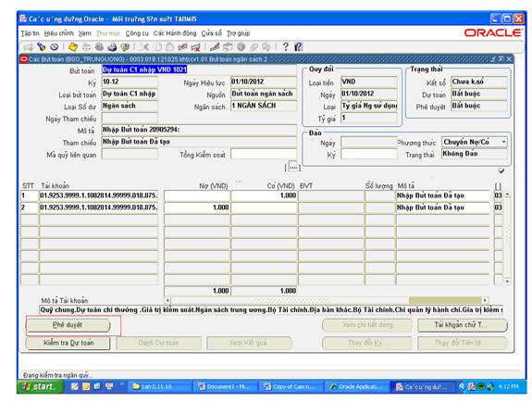Open the Xem menu
The height and width of the screenshot is (402, 532).
tap(85, 33)
